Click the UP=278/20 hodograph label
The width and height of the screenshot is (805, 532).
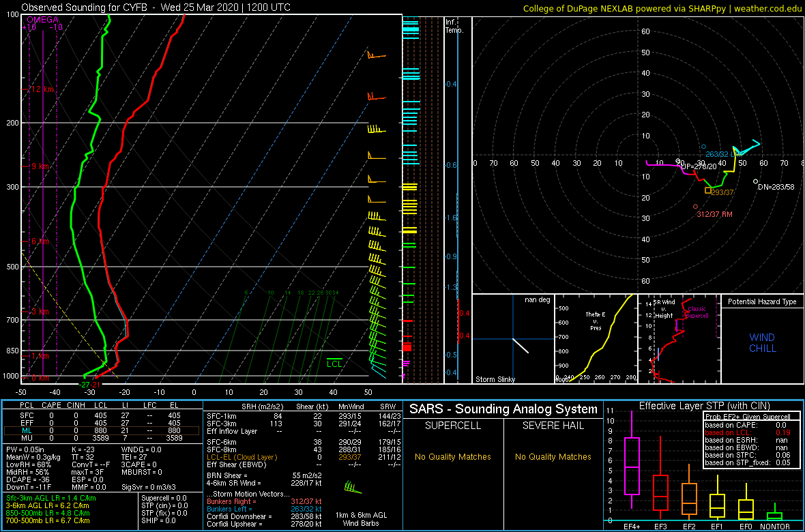click(698, 166)
